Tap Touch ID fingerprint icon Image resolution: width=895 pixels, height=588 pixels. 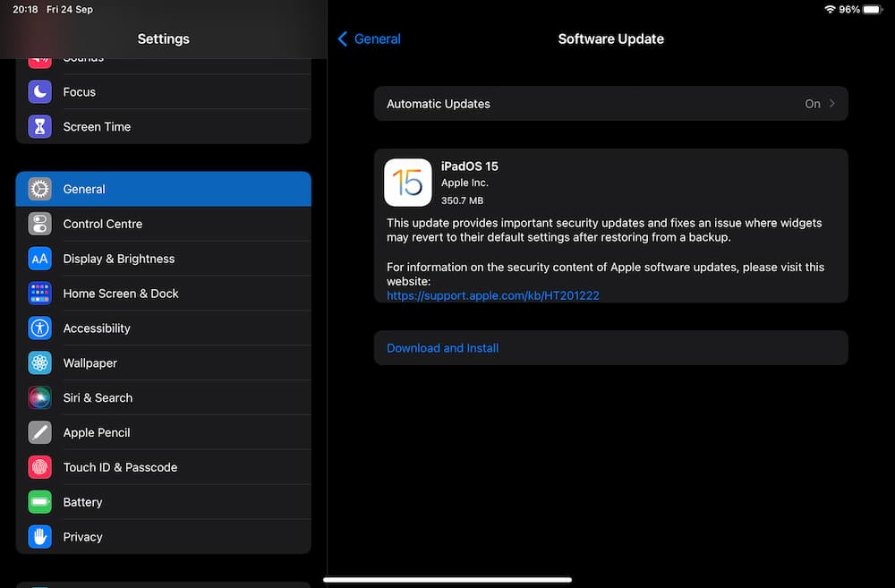(x=40, y=467)
